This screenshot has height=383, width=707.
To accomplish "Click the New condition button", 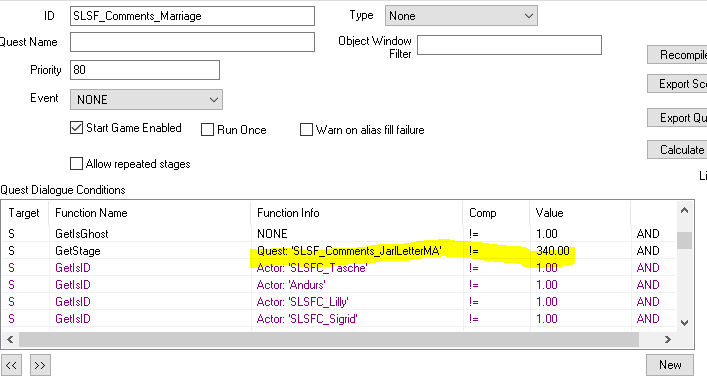I will [670, 365].
